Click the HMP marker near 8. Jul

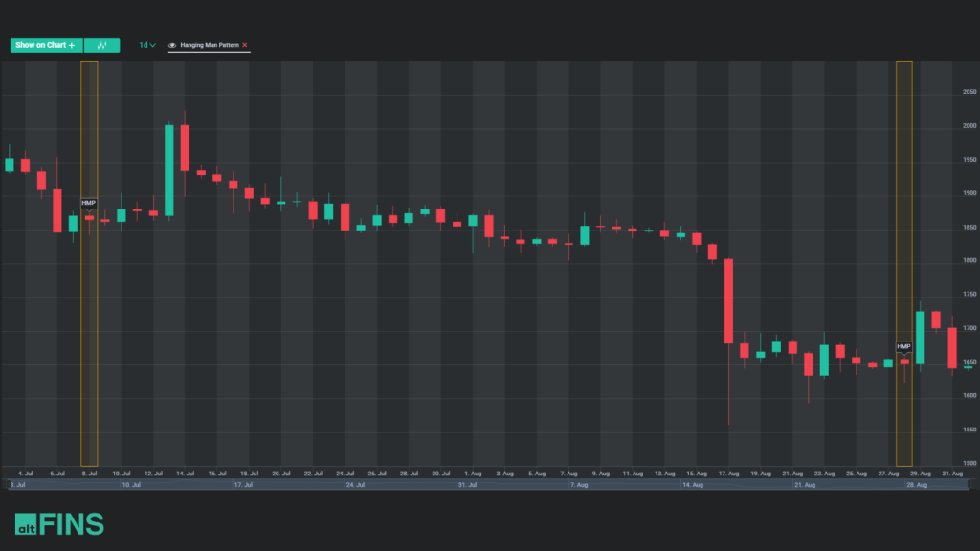point(89,203)
